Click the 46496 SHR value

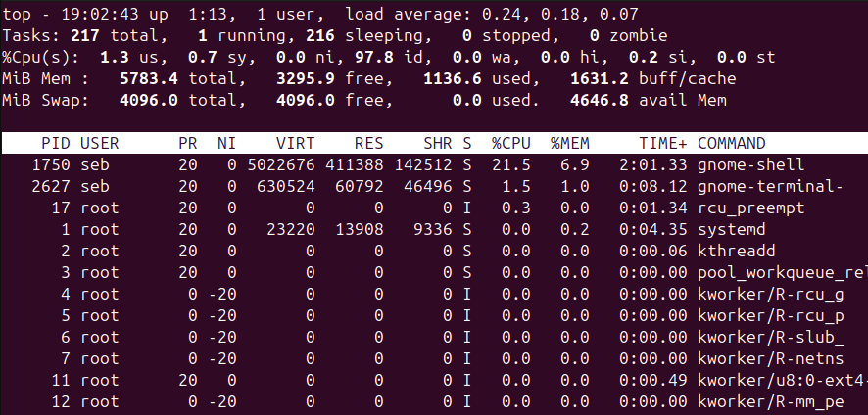tap(428, 187)
